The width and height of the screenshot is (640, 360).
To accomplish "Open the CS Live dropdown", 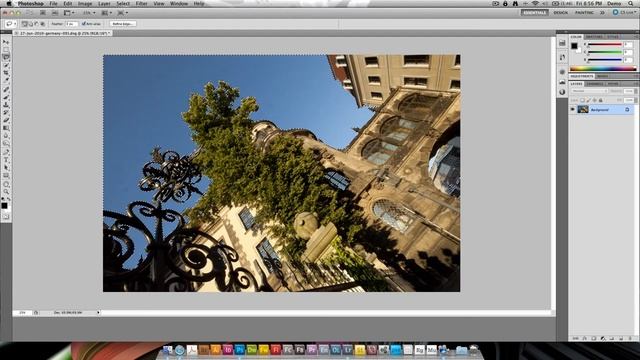I will (x=624, y=13).
